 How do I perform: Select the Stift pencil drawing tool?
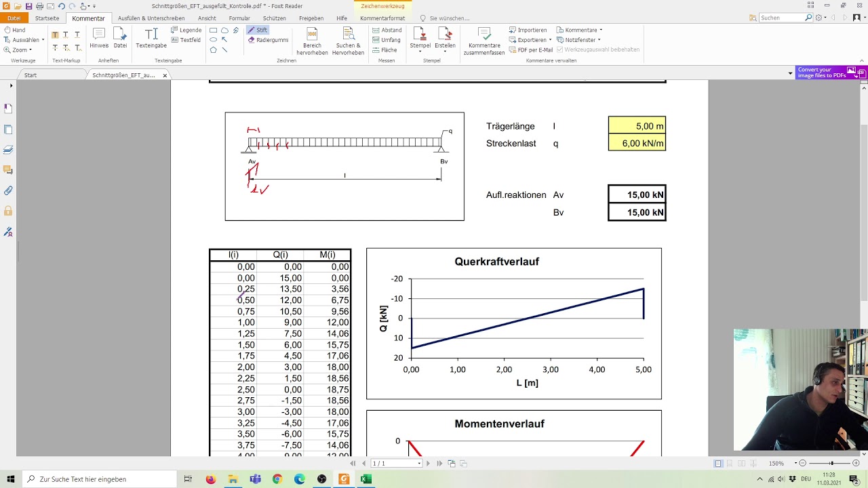click(257, 30)
